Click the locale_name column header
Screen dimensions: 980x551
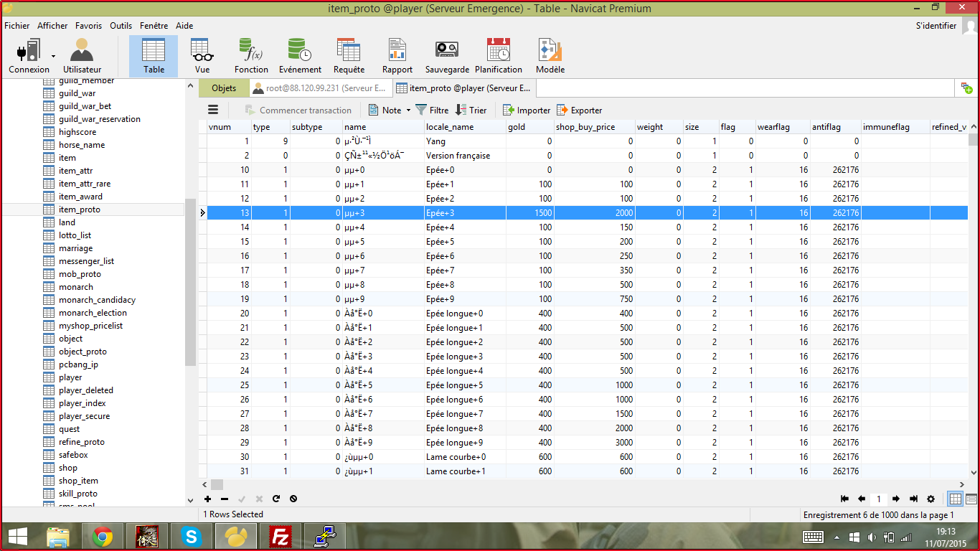coord(464,127)
